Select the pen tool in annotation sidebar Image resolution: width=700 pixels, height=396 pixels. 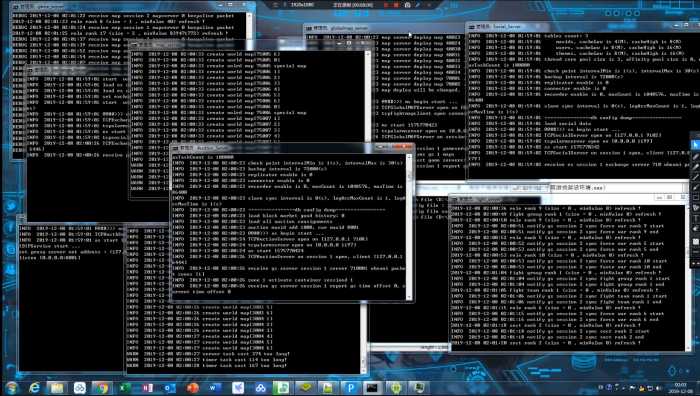coord(696,156)
